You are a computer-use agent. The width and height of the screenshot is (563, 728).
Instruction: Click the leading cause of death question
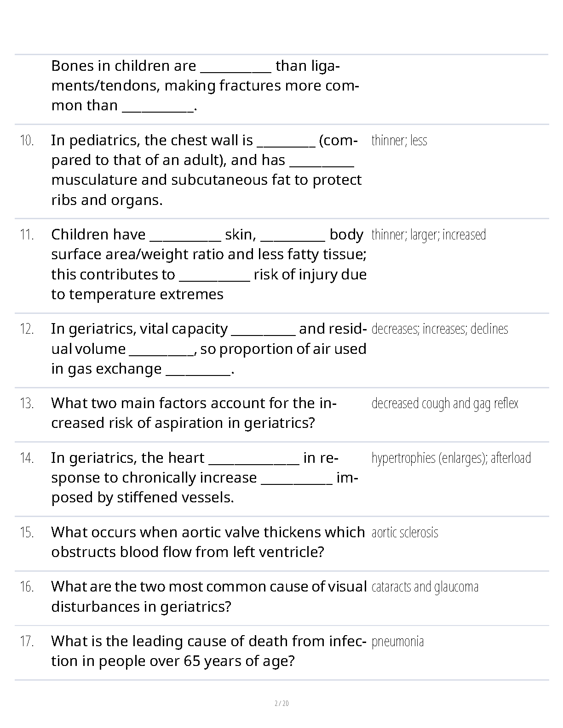pos(208,651)
